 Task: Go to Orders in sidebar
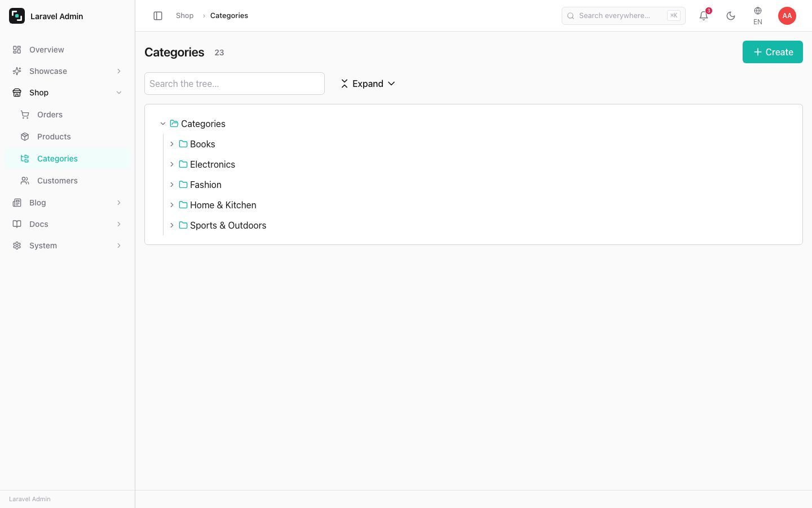click(68, 115)
